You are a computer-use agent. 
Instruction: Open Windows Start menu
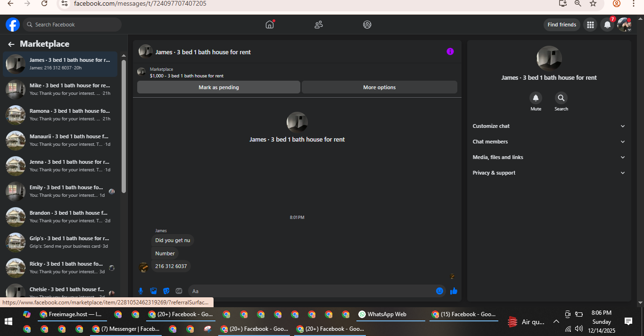pos(8,321)
